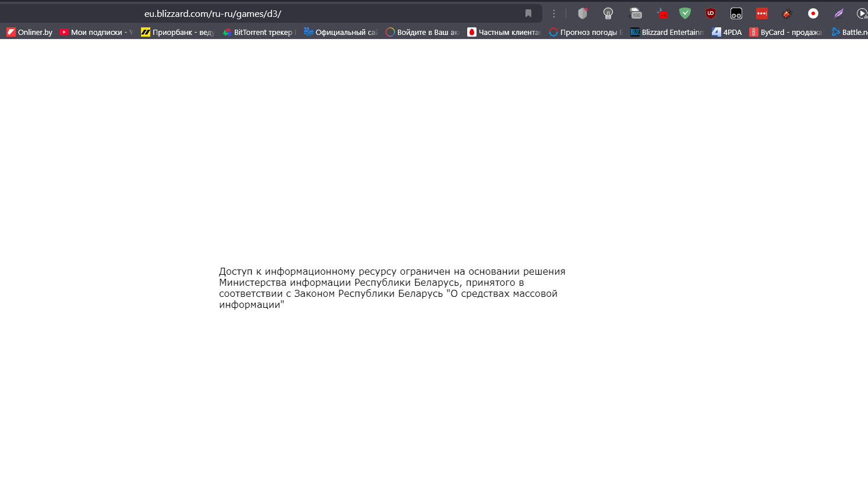
Task: Open the YouTube 'Мои подписки' bookmark
Action: [x=97, y=32]
